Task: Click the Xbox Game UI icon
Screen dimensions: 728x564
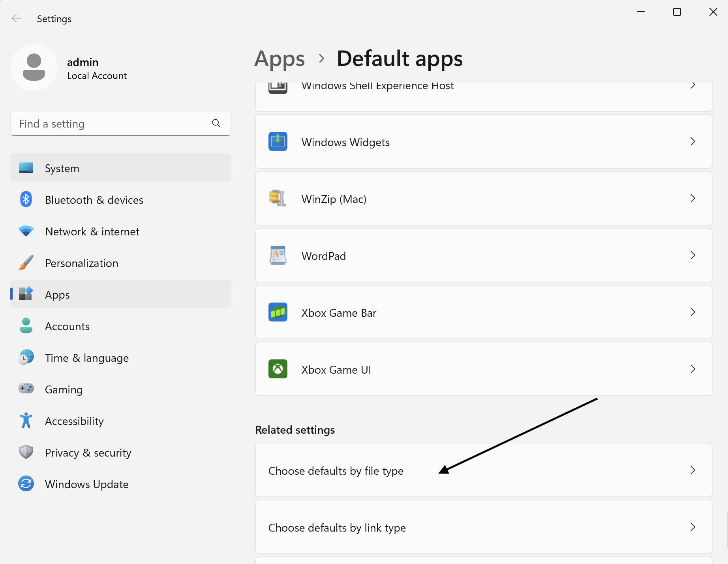Action: tap(278, 369)
